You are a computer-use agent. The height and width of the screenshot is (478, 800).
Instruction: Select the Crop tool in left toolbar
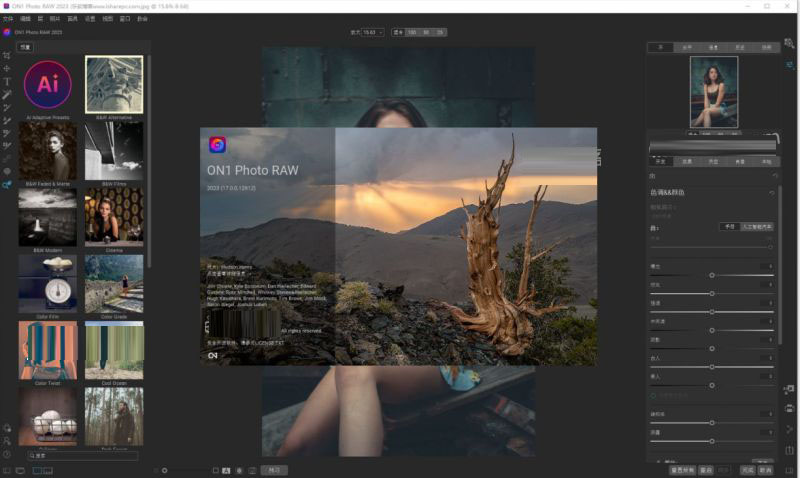pyautogui.click(x=7, y=55)
